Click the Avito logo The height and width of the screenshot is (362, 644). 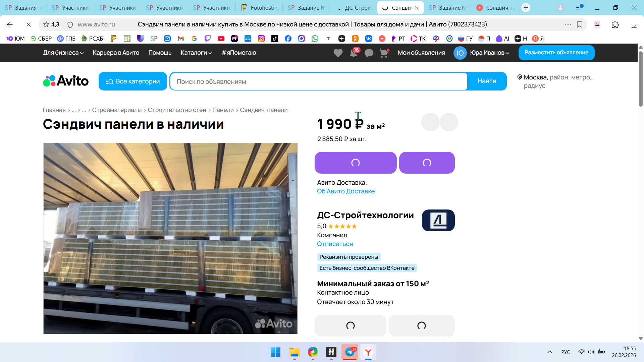pyautogui.click(x=66, y=81)
